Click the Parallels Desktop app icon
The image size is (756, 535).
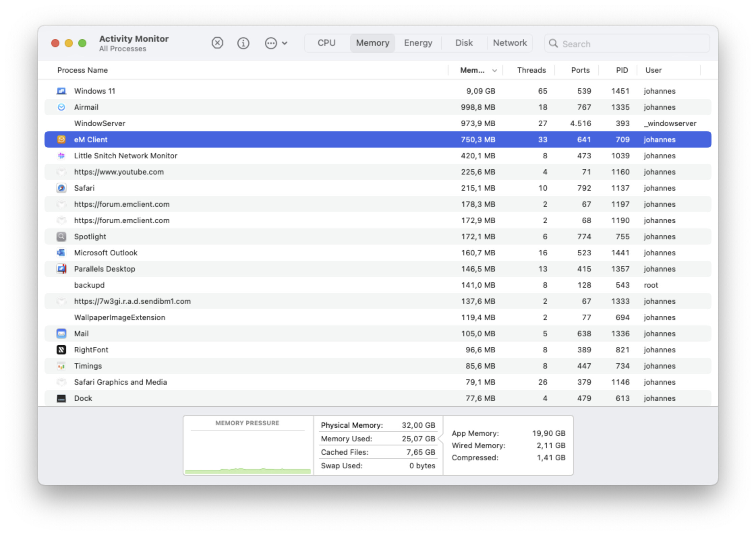coord(61,269)
